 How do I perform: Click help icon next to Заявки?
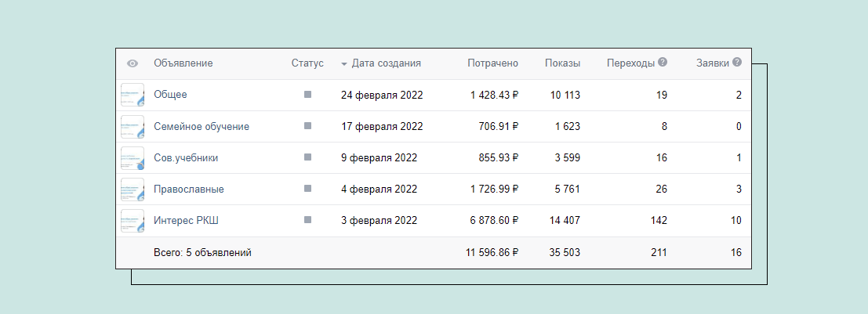tap(737, 63)
